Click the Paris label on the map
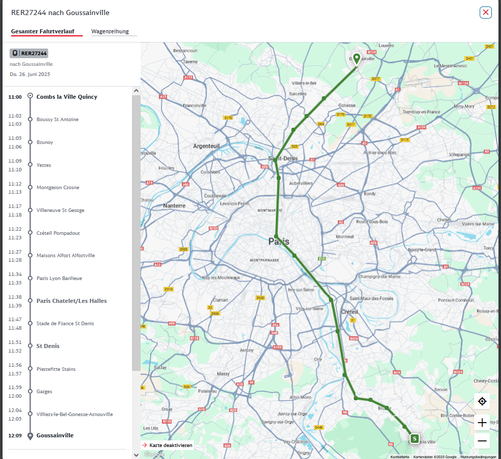 [279, 241]
